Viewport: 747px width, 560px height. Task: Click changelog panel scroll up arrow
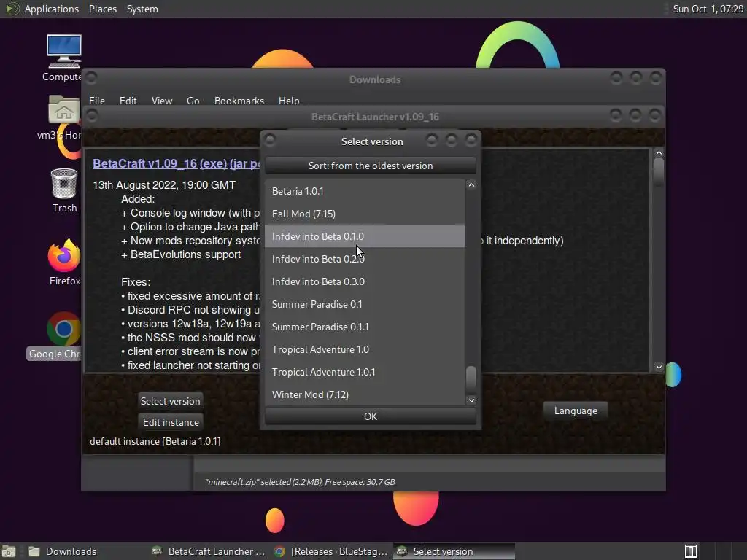click(659, 153)
